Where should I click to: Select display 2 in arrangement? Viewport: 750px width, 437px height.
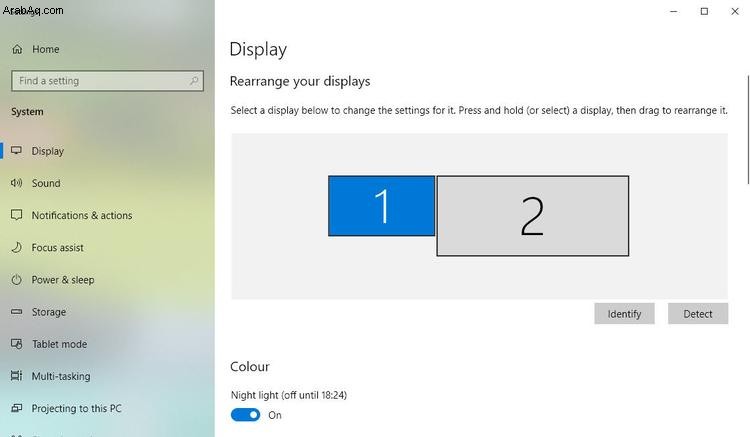[532, 216]
